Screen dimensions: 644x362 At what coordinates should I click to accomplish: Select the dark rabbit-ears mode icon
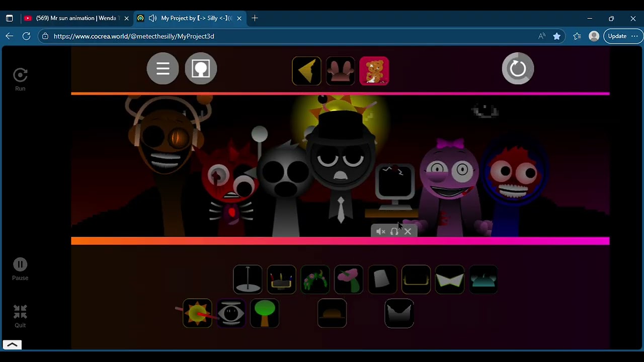point(341,71)
